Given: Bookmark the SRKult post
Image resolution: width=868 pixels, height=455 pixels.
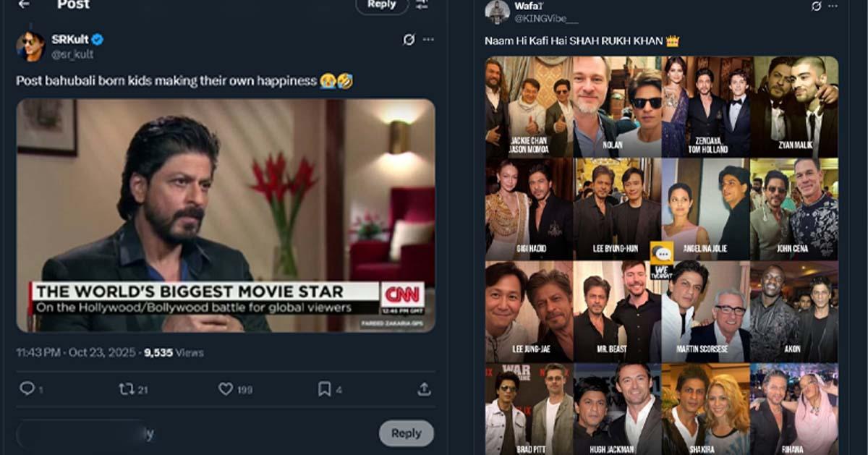Looking at the screenshot, I should (x=324, y=389).
